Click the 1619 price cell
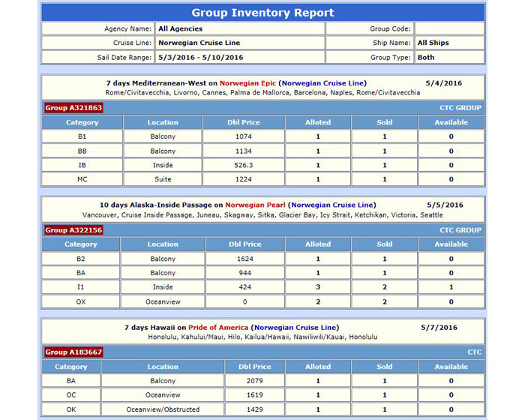 [254, 395]
